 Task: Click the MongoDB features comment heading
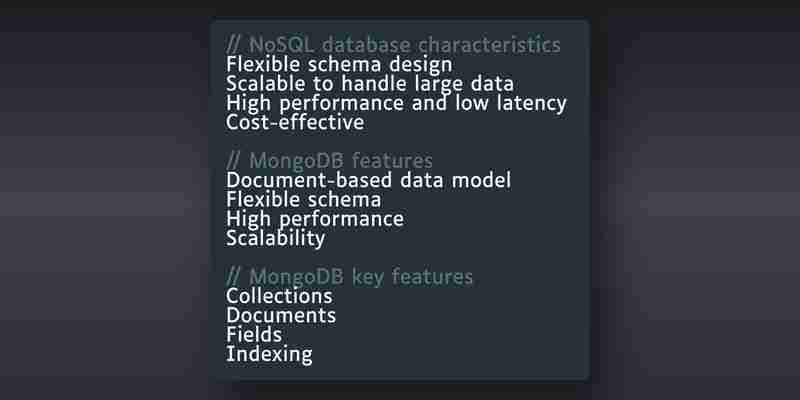click(x=329, y=161)
